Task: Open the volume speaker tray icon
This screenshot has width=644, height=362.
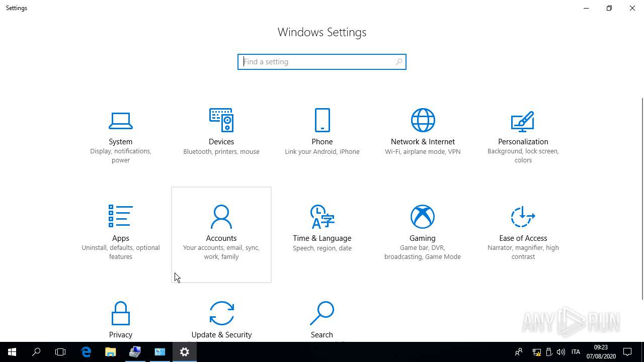Action: [x=561, y=352]
